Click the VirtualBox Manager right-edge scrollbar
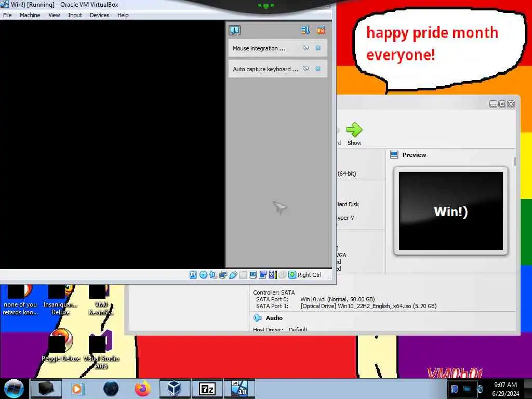This screenshot has width=532, height=399. tap(515, 162)
